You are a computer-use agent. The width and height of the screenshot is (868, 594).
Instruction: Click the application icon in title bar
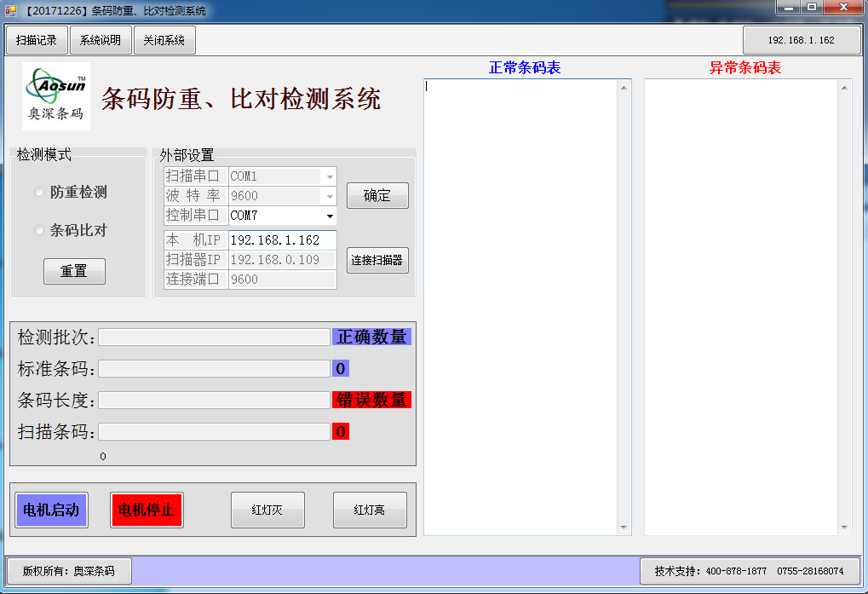pos(11,11)
